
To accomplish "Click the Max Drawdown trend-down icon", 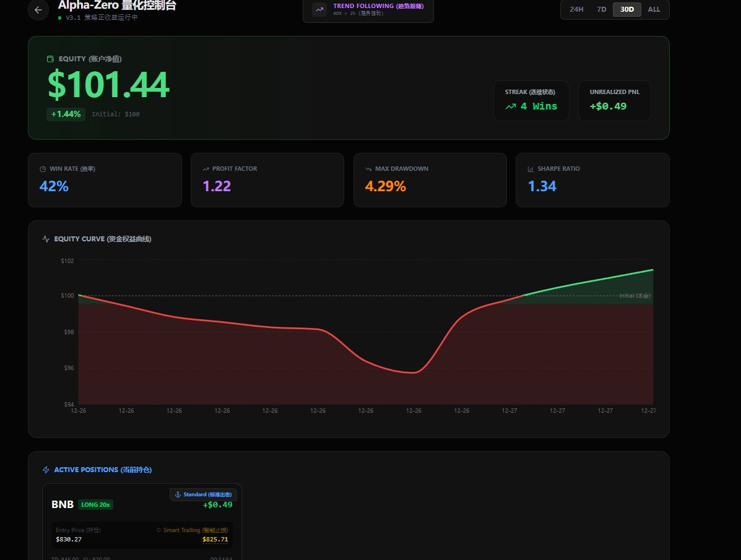I will (368, 169).
